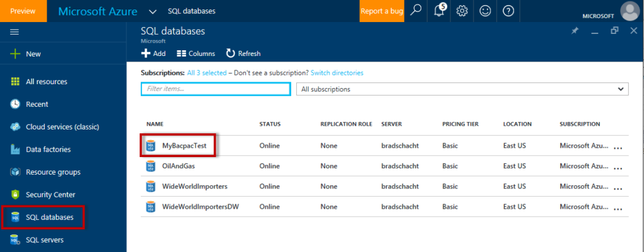Image resolution: width=644 pixels, height=252 pixels.
Task: Click the All resources grid icon
Action: click(x=15, y=82)
